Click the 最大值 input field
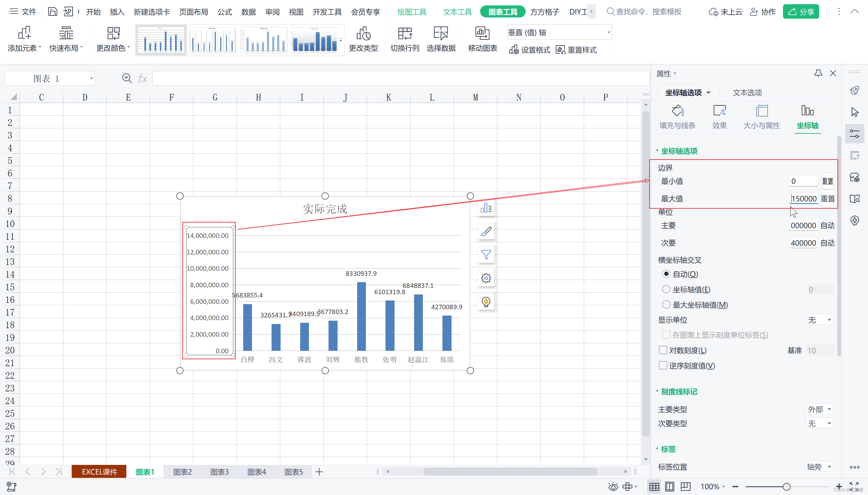The height and width of the screenshot is (495, 868). tap(804, 198)
